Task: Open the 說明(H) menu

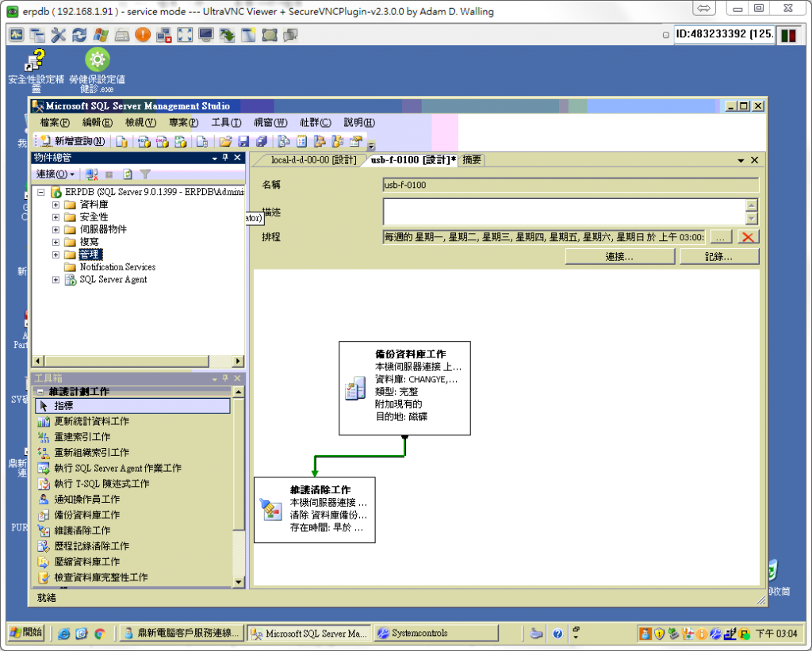Action: coord(359,123)
